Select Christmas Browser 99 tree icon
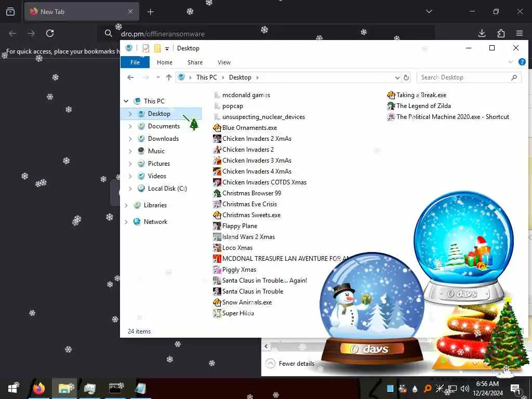 [217, 193]
